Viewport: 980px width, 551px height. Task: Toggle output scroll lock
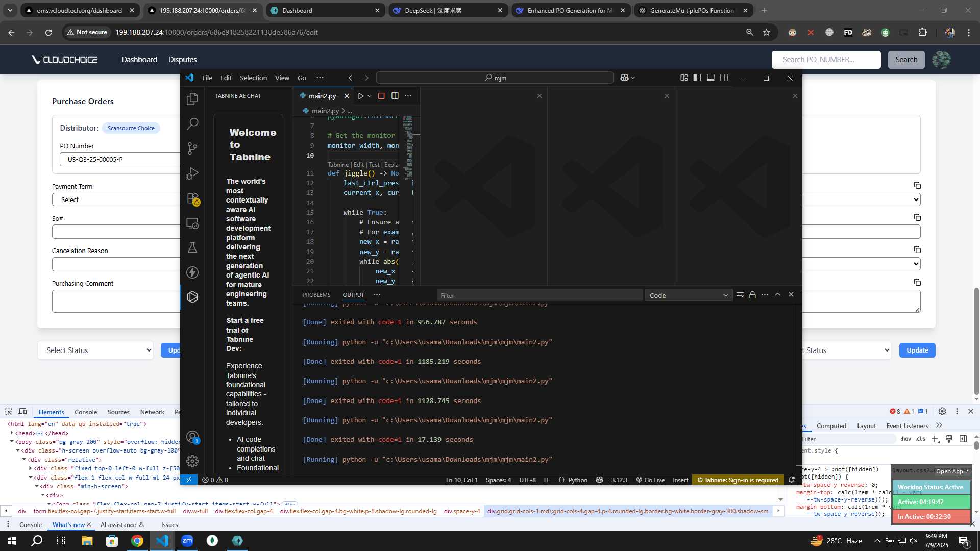point(752,295)
